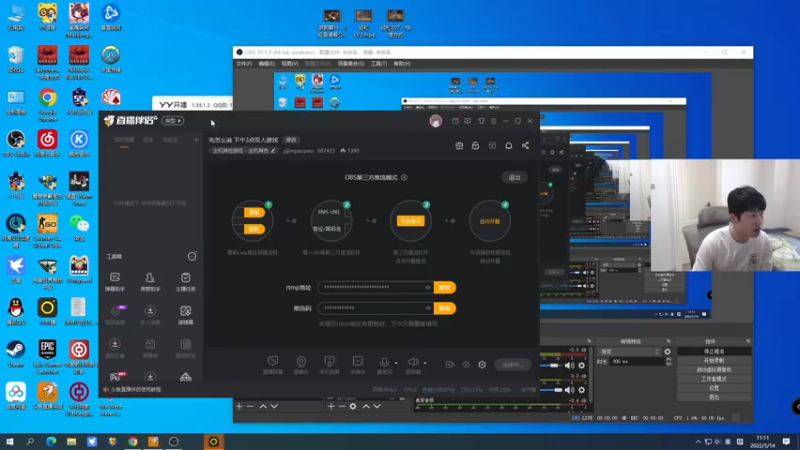Open the 渐变 transition dropdown in OBS
This screenshot has height=450, width=800.
coord(630,352)
